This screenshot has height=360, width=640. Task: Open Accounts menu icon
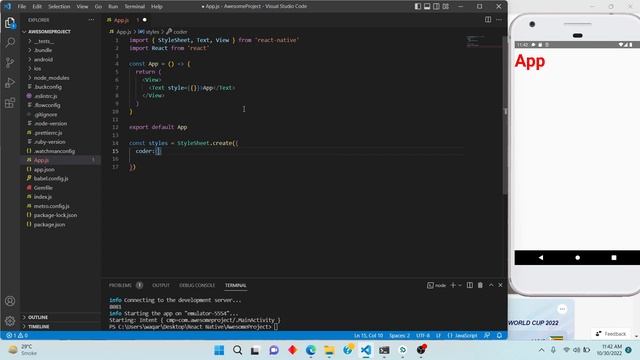click(x=10, y=301)
